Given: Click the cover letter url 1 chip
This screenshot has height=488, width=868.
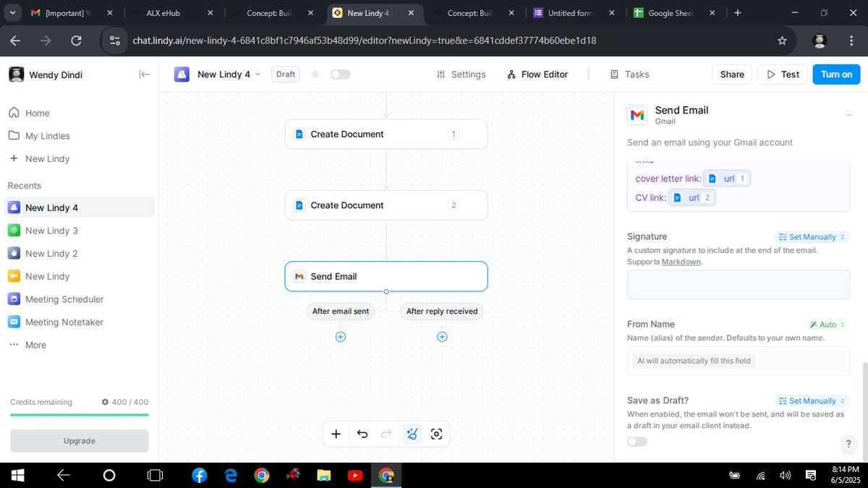Looking at the screenshot, I should point(728,179).
